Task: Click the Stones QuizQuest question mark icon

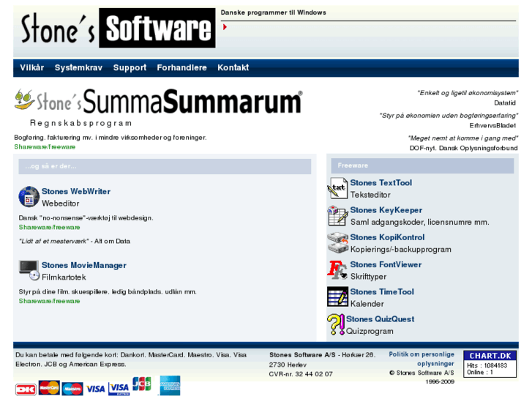Action: [336, 324]
